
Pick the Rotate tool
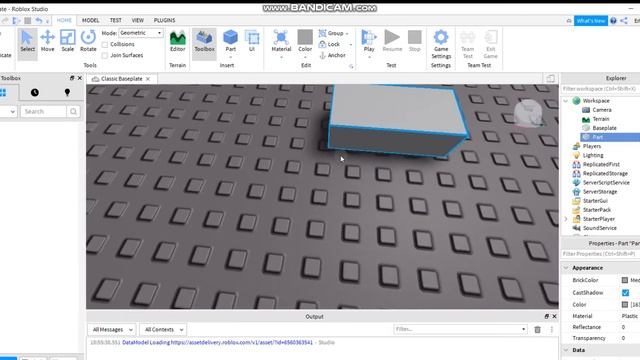(x=88, y=41)
